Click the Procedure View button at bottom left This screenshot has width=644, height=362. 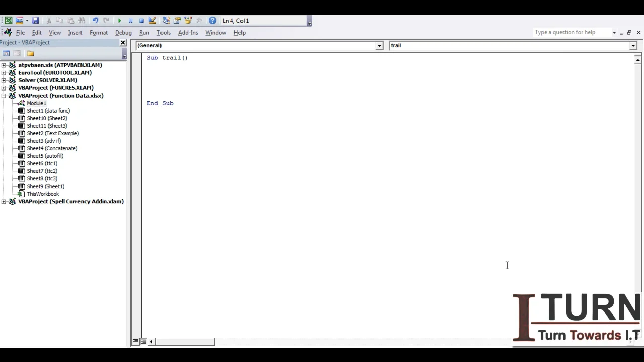click(x=135, y=342)
